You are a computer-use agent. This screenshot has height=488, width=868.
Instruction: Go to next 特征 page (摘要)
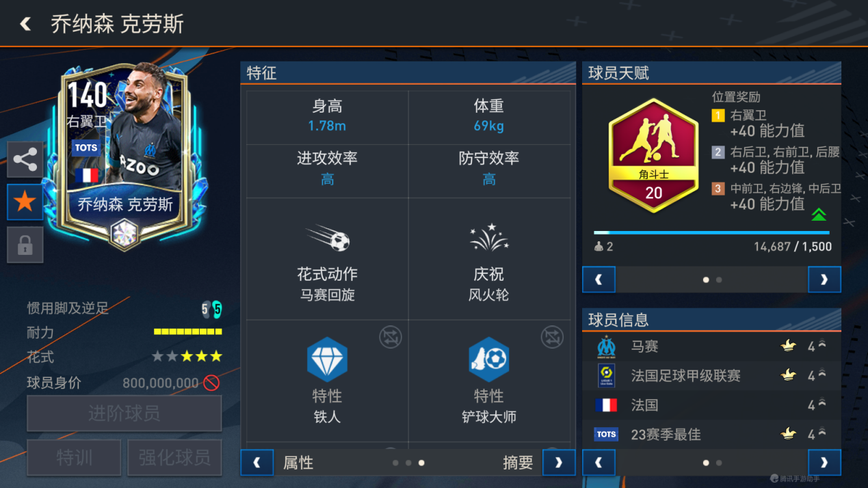pos(558,463)
